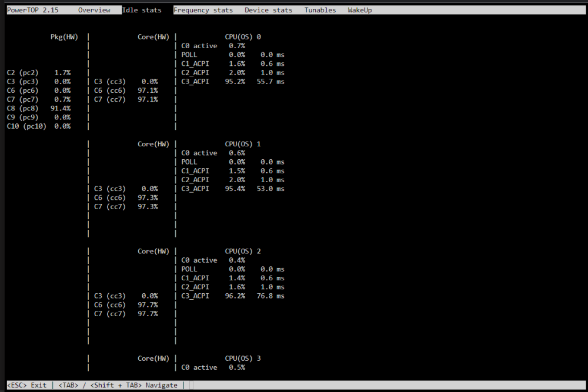Switch to the Overview tab
Image resolution: width=588 pixels, height=392 pixels.
point(94,10)
